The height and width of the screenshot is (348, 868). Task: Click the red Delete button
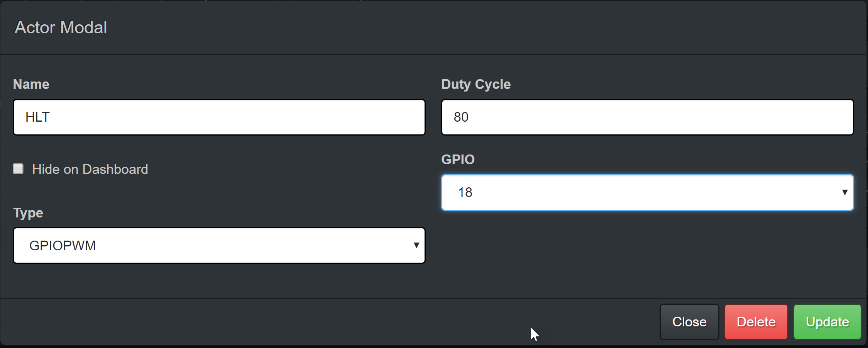click(756, 322)
